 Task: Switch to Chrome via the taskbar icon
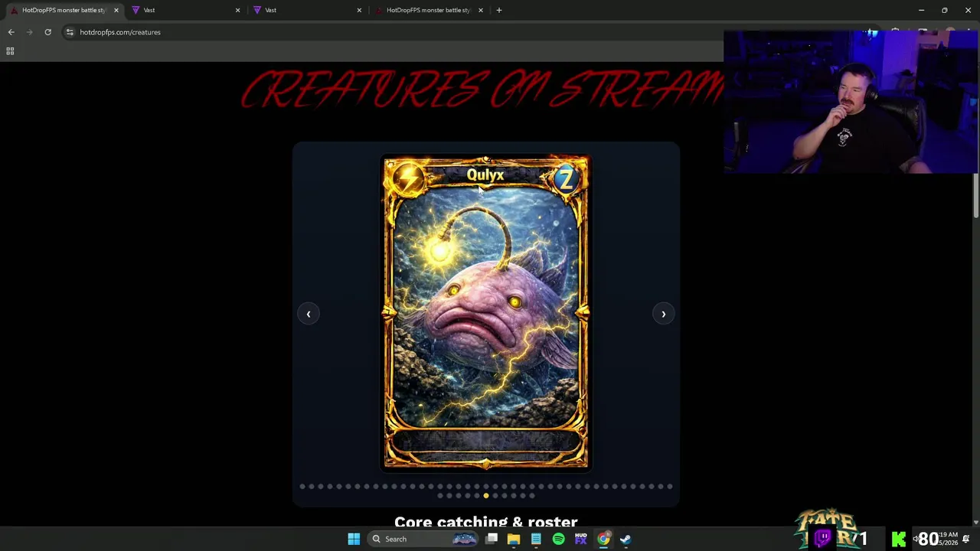point(603,539)
